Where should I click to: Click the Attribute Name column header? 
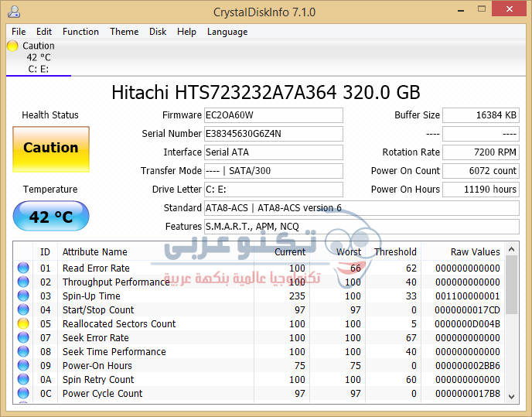(x=155, y=252)
